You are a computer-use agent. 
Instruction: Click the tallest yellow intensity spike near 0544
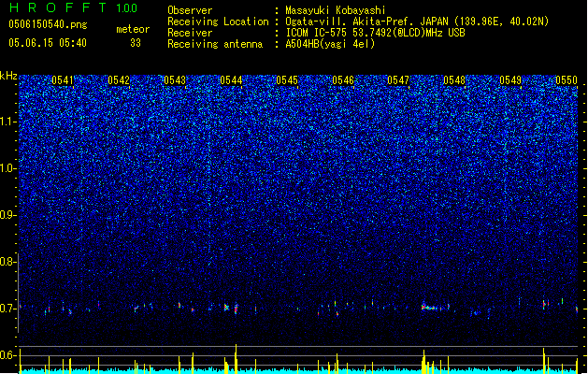point(236,358)
